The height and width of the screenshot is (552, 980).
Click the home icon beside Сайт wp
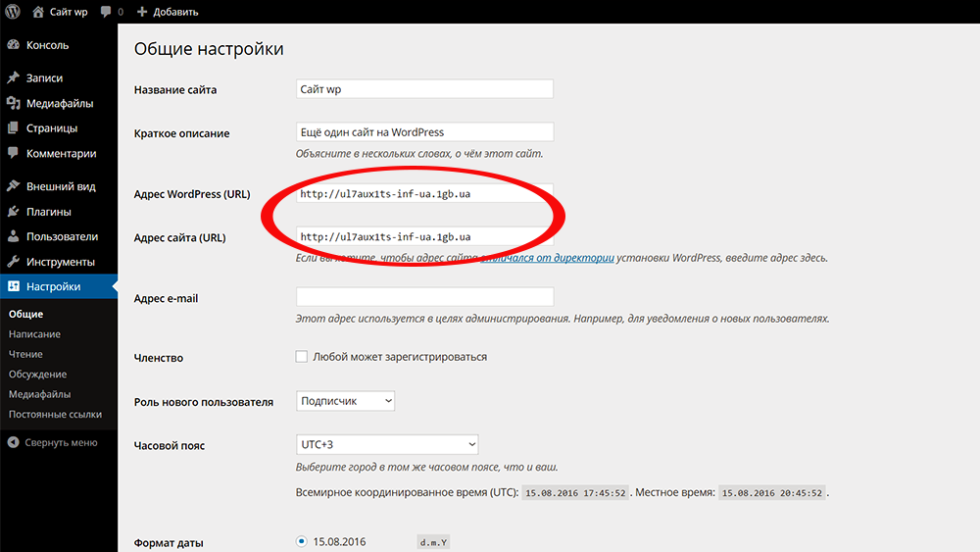pos(38,11)
